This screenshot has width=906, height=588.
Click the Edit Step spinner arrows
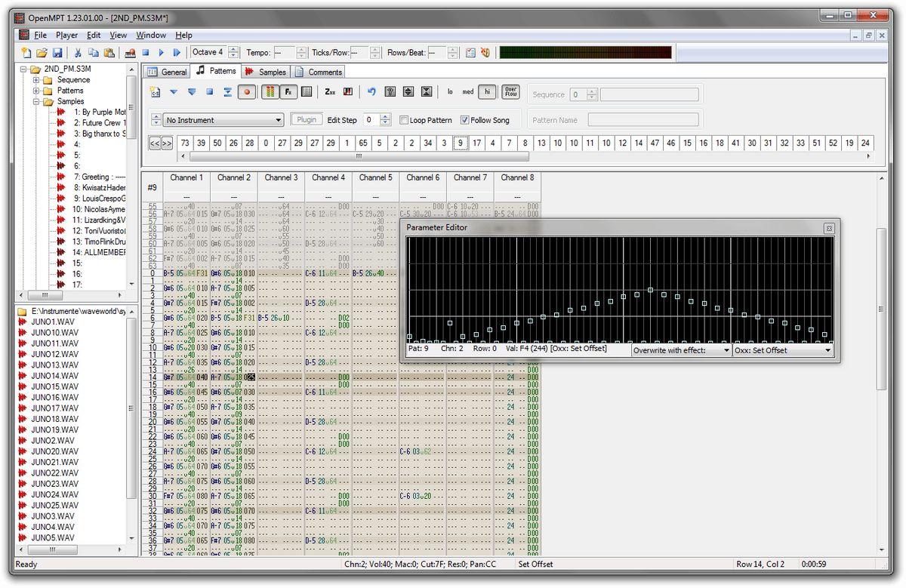[386, 120]
